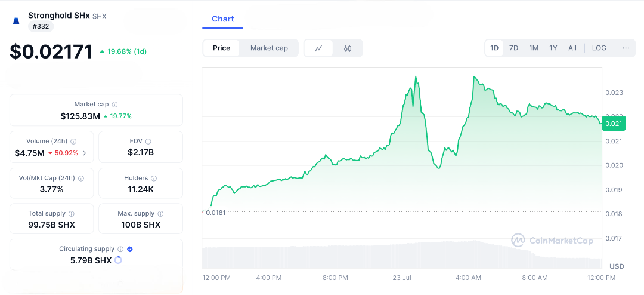Click the 3.77% Vol/Mkt Cap value
644x295 pixels.
click(x=51, y=190)
